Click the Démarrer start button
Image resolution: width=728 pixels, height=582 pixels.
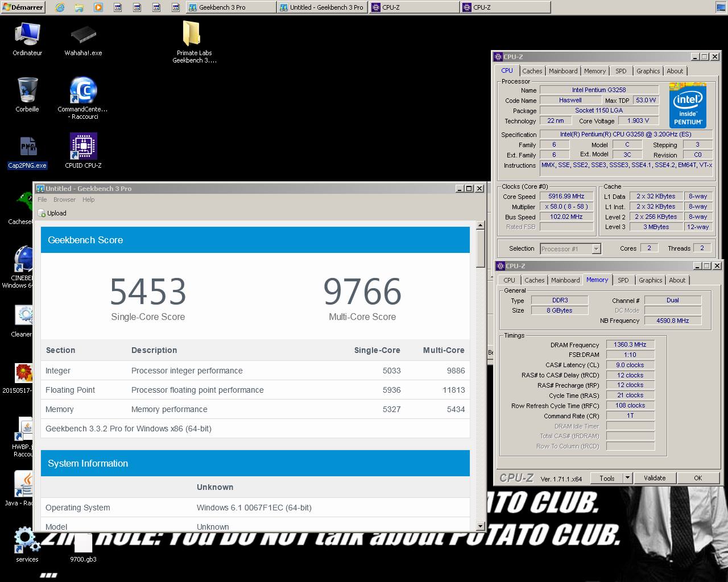23,7
